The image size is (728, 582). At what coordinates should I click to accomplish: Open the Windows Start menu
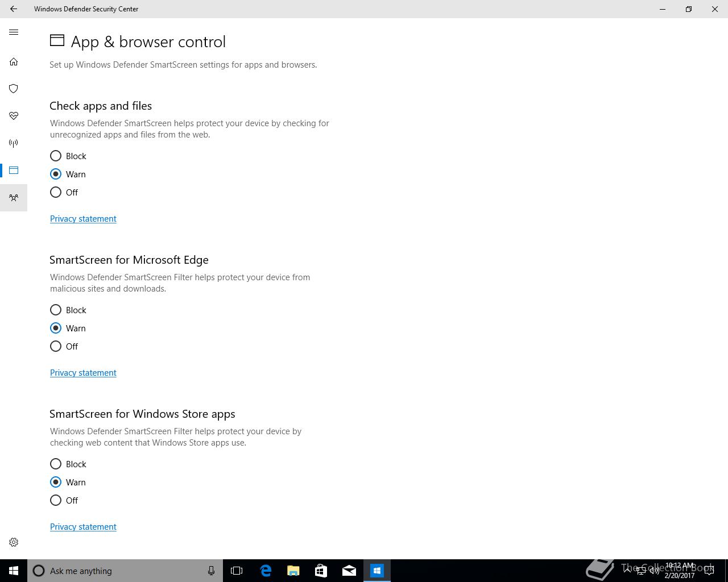tap(14, 571)
